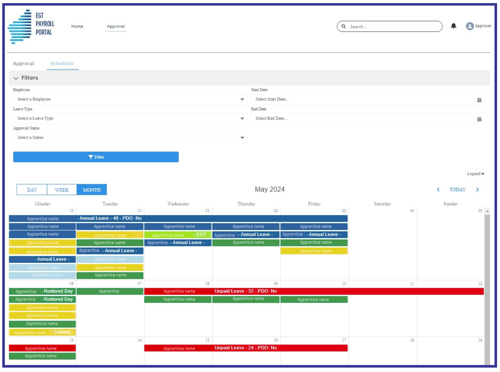Click the Sunday column header

[450, 204]
